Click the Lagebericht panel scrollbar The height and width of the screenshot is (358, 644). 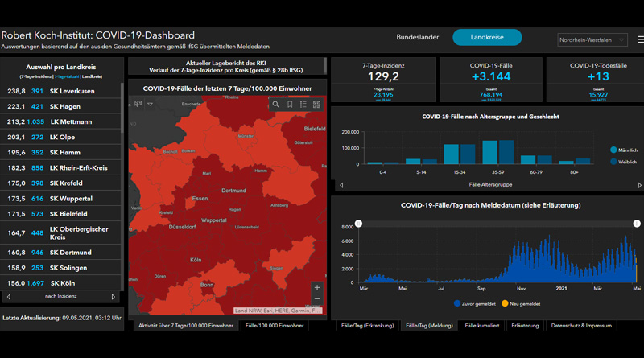325,66
